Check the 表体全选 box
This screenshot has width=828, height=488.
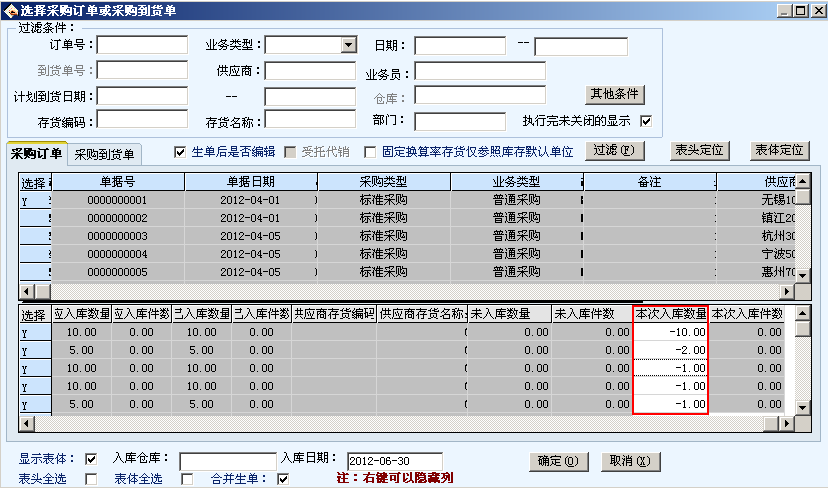pos(187,479)
